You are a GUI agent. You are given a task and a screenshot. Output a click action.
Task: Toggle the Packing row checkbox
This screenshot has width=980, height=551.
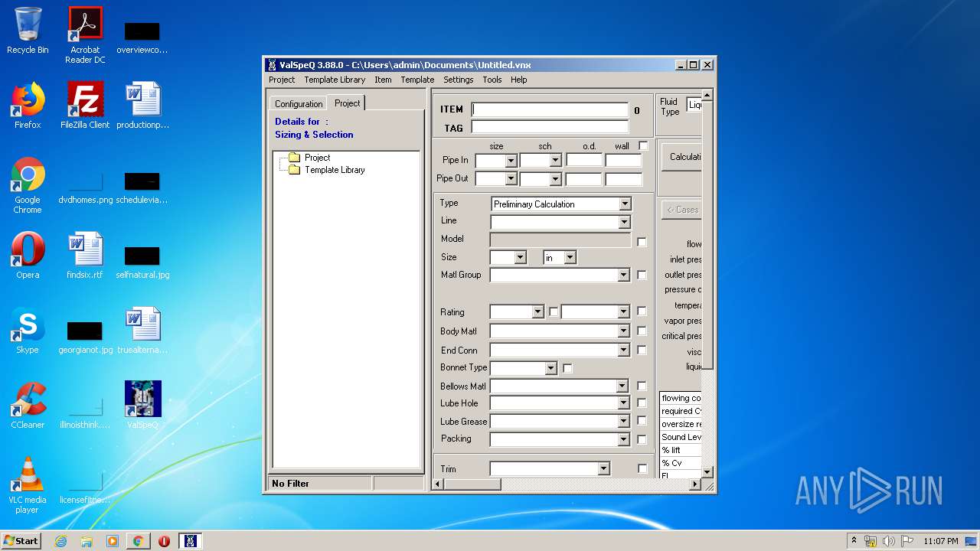[x=642, y=439]
